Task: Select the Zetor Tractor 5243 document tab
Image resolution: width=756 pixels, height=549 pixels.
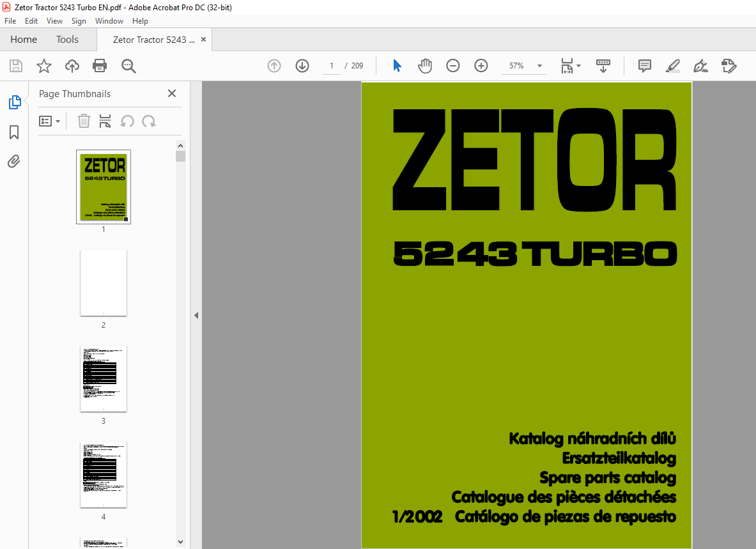Action: point(154,40)
